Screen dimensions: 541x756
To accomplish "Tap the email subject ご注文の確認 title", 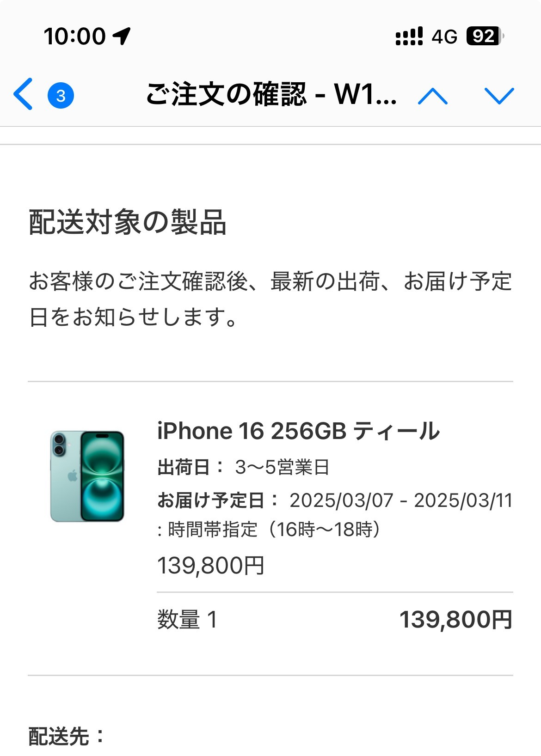I will (271, 94).
